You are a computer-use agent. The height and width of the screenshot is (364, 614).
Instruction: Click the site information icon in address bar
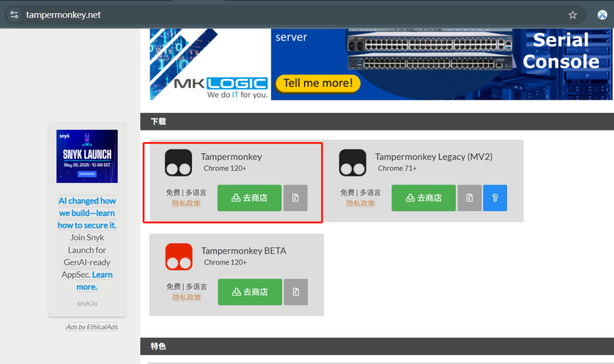pyautogui.click(x=14, y=15)
